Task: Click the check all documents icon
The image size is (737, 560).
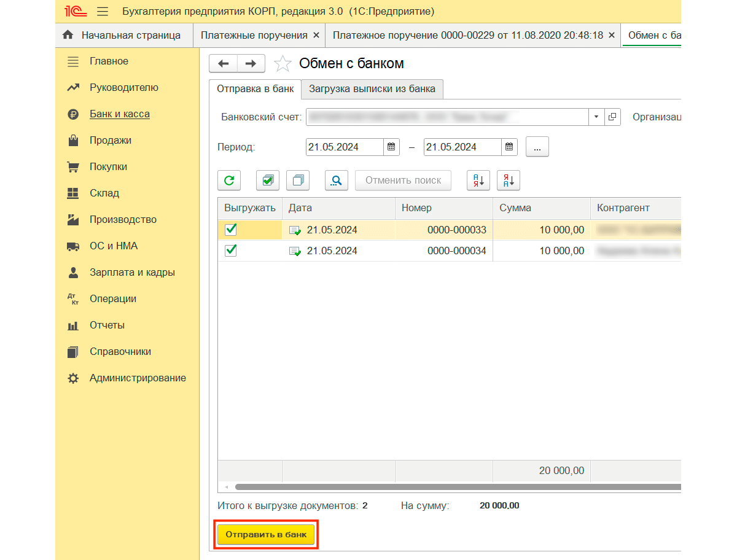Action: (267, 181)
